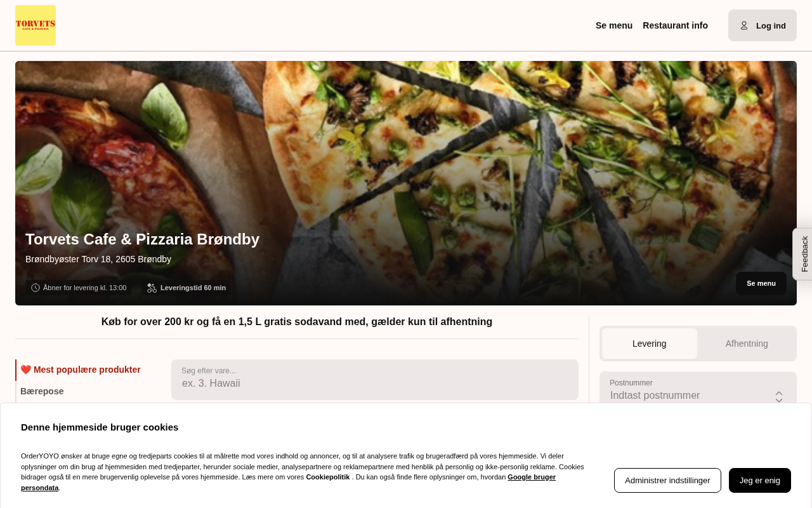
Task: Open the Cookiepolitik link
Action: point(328,477)
